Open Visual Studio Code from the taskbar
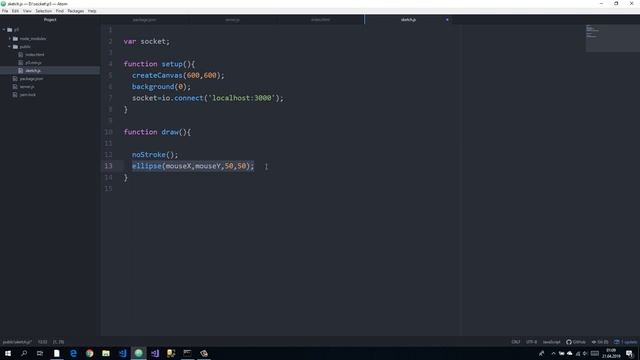The width and height of the screenshot is (640, 360). coord(122,353)
